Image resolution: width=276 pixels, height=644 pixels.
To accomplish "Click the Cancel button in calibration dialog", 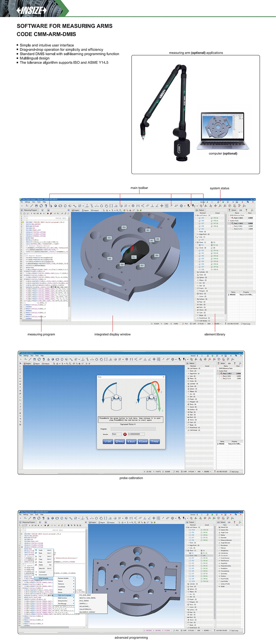I will [x=143, y=441].
